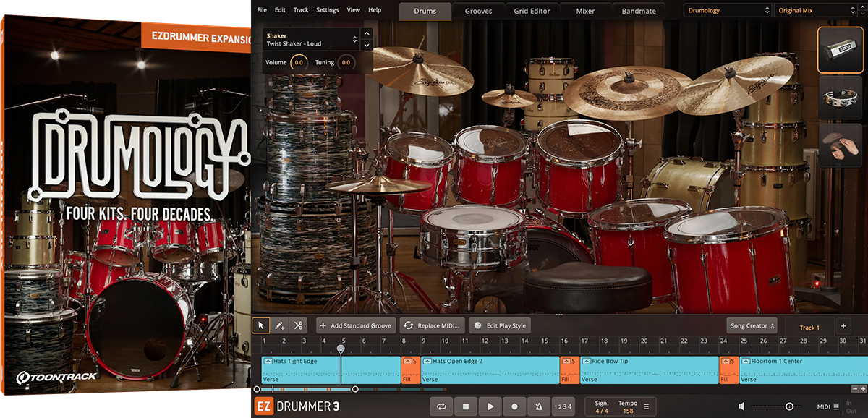
Task: Open the View menu
Action: coord(354,10)
